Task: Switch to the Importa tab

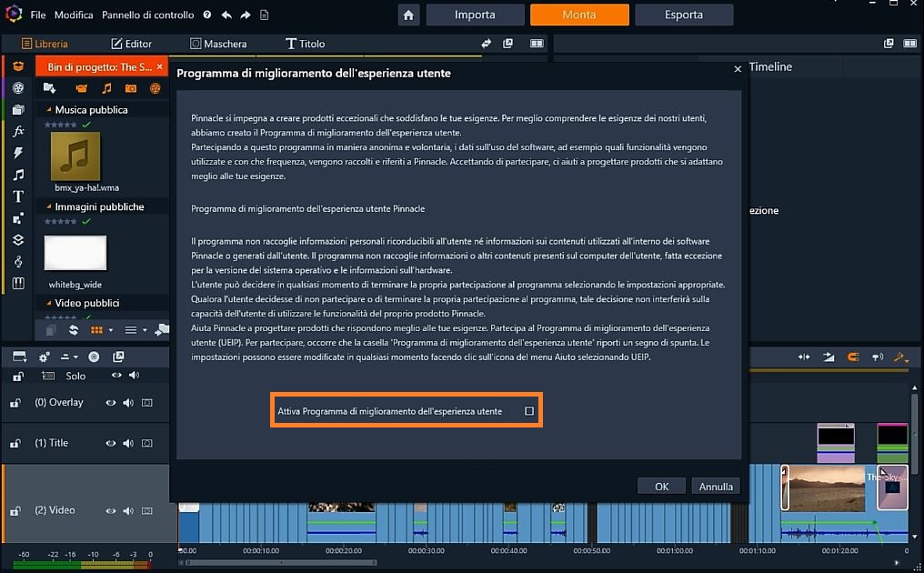Action: point(475,15)
